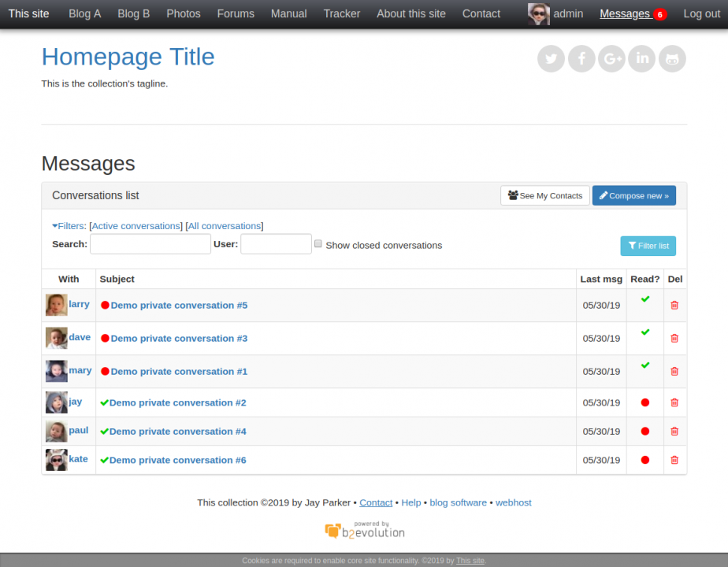This screenshot has width=728, height=567.
Task: Delete conversation #5 with larry
Action: coord(674,306)
